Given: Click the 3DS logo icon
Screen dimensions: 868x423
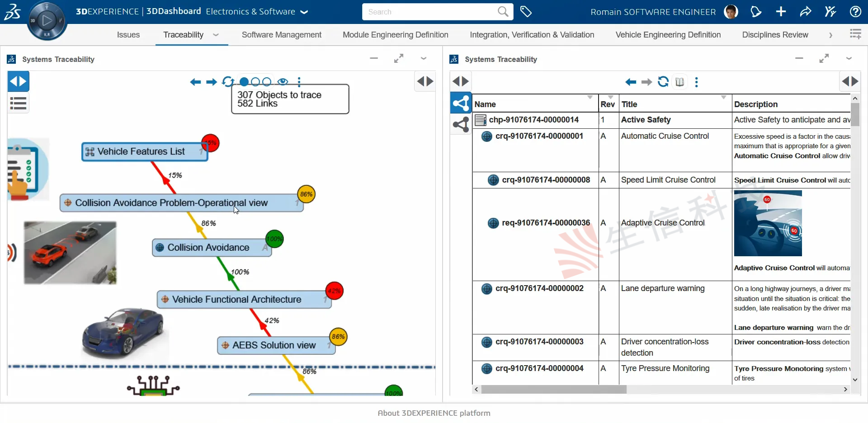Looking at the screenshot, I should coord(12,11).
